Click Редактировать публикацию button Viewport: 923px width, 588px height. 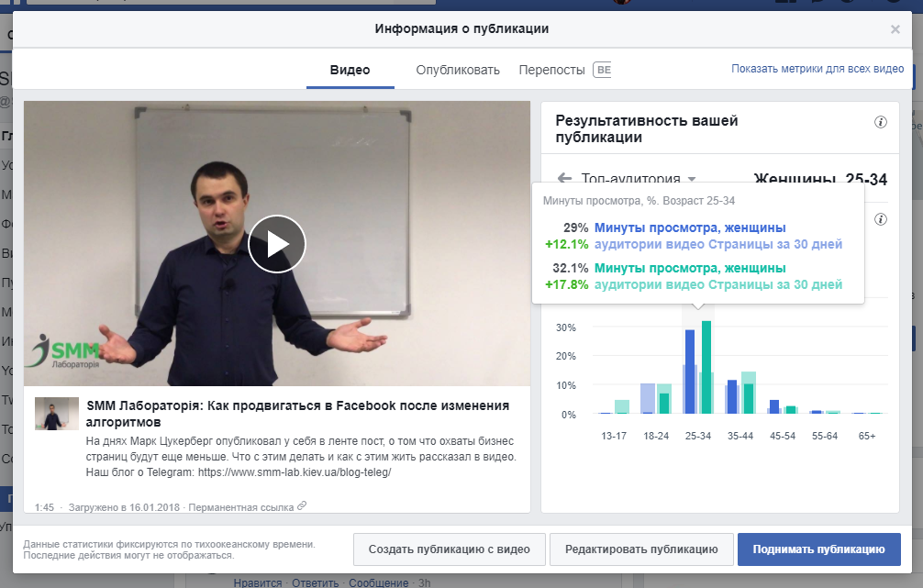[x=641, y=549]
